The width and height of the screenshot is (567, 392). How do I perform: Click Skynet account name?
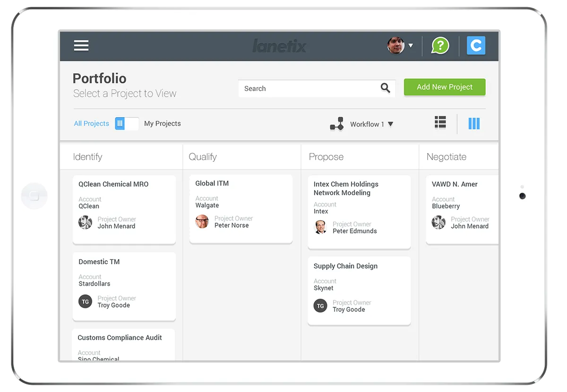324,288
